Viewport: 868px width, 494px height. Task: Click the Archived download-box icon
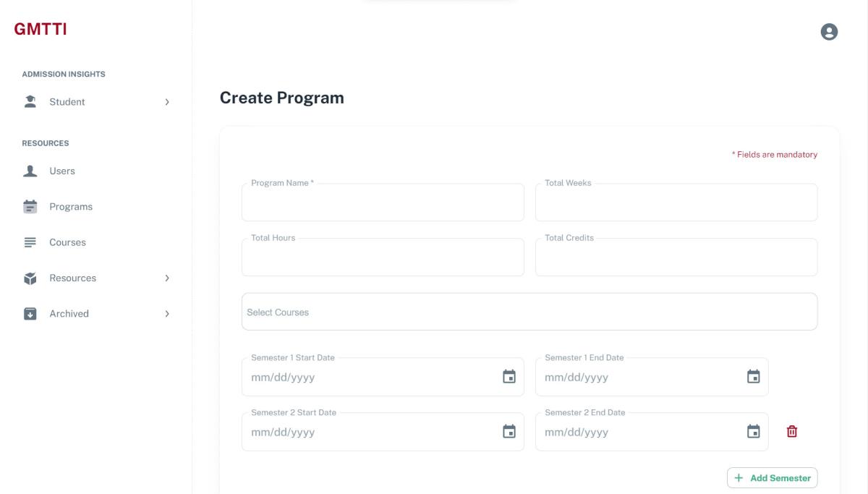pos(30,314)
